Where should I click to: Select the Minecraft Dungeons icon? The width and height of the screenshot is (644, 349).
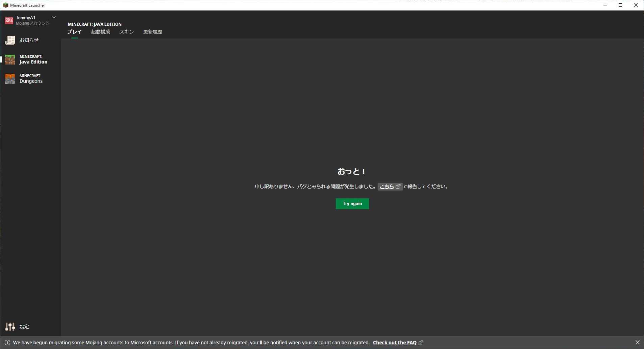pyautogui.click(x=10, y=79)
